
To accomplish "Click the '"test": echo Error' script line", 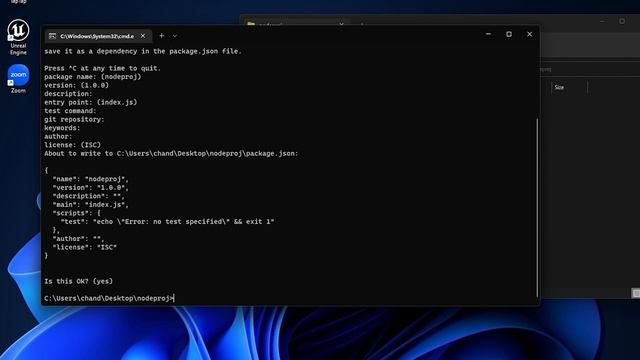I will tap(167, 222).
